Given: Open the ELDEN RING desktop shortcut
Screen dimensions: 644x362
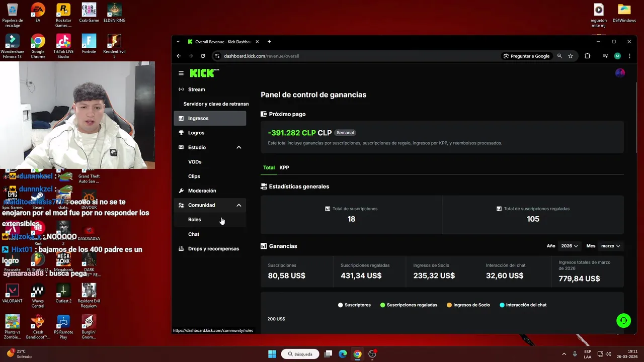Looking at the screenshot, I should coord(114,13).
